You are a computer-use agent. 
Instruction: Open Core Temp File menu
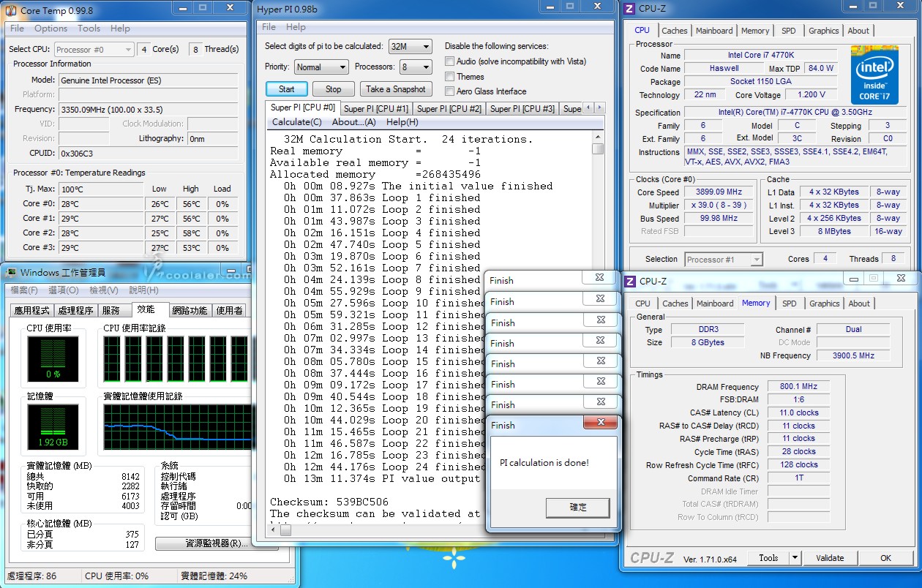coord(17,29)
